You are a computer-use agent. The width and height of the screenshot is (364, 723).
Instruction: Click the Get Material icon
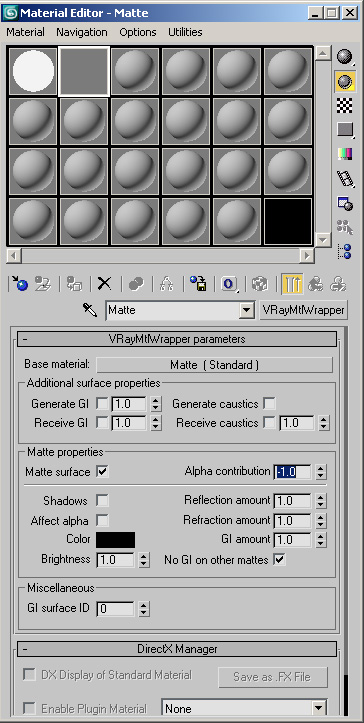pyautogui.click(x=19, y=284)
